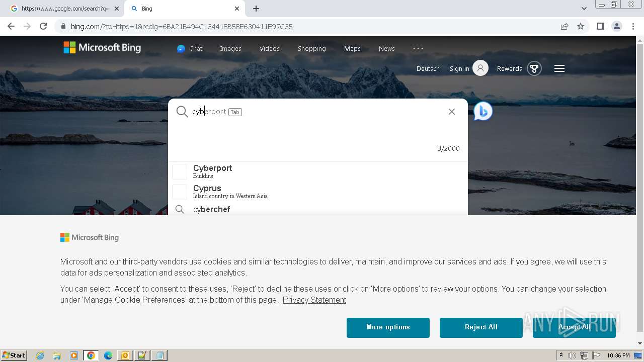Click the Rewards trophy icon
This screenshot has height=362, width=644.
point(534,68)
